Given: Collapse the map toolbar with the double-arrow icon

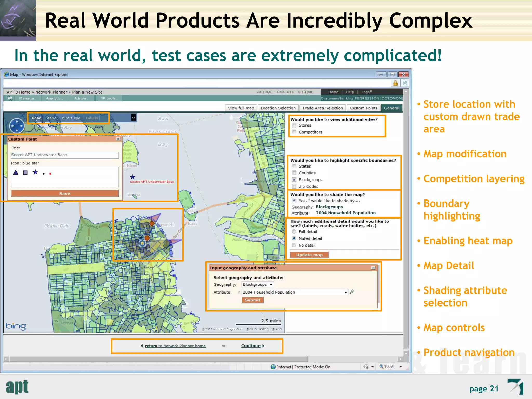Looking at the screenshot, I should (x=134, y=118).
